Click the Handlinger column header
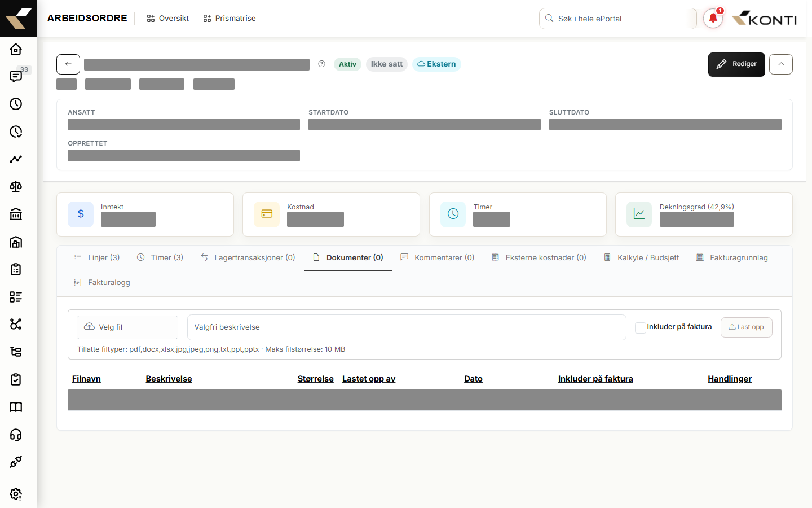812x508 pixels. pos(730,379)
